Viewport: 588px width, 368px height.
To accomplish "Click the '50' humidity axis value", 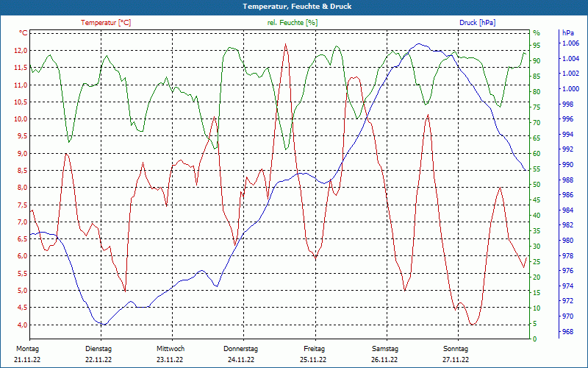I will [x=537, y=185].
